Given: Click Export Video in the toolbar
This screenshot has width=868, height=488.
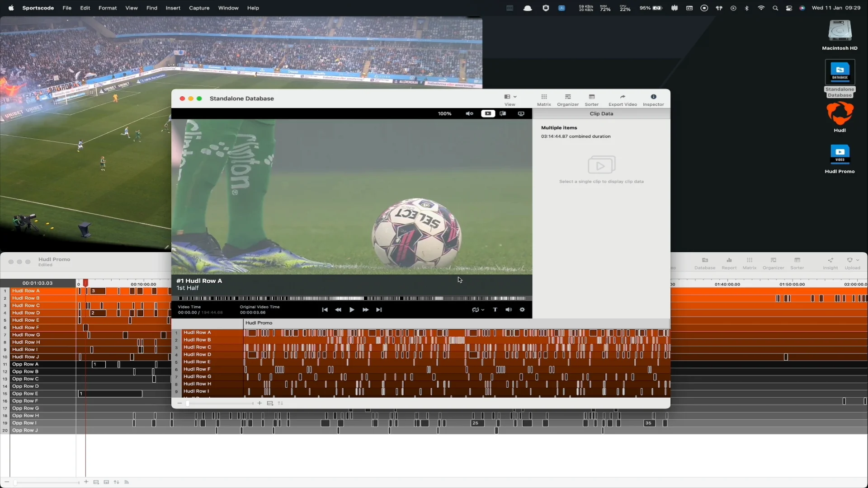Looking at the screenshot, I should pyautogui.click(x=623, y=99).
